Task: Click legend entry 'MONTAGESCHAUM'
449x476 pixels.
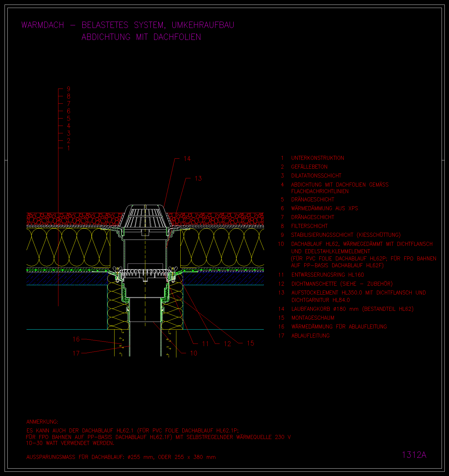Action: pyautogui.click(x=313, y=318)
